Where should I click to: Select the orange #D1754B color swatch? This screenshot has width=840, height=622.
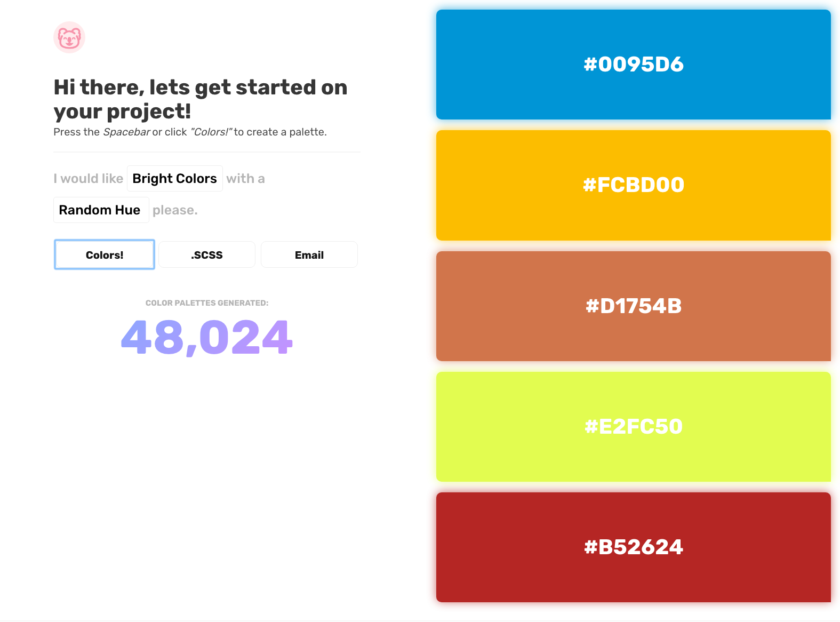634,306
